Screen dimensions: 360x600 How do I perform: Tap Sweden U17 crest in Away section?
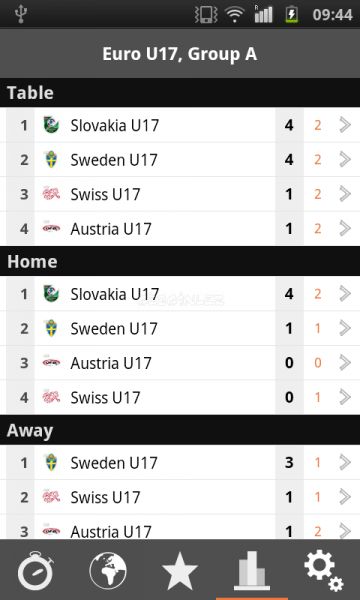[51, 462]
